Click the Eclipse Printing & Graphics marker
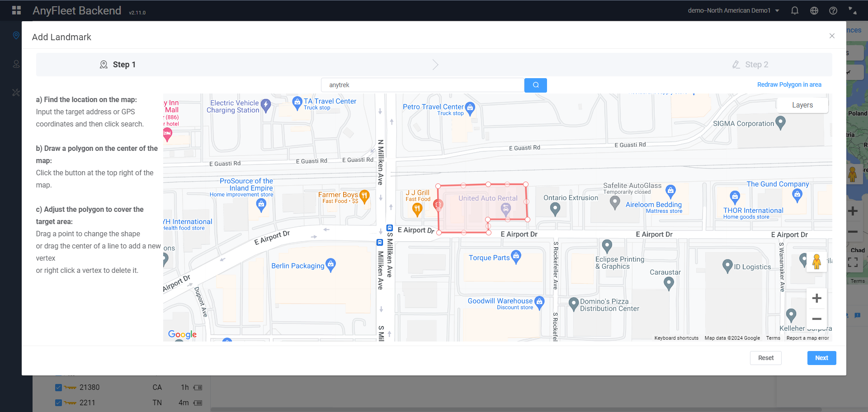The height and width of the screenshot is (412, 868). pyautogui.click(x=607, y=246)
